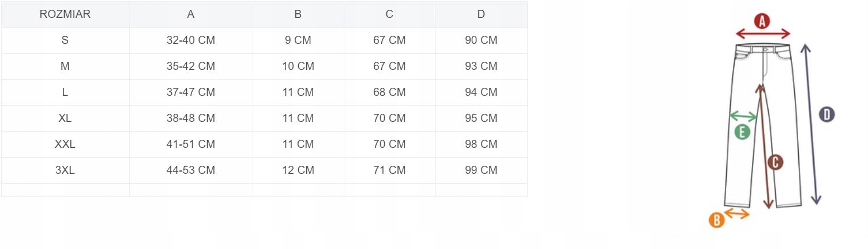868x249 pixels.
Task: Click the orange B leg-opening marker icon
Action: [716, 220]
